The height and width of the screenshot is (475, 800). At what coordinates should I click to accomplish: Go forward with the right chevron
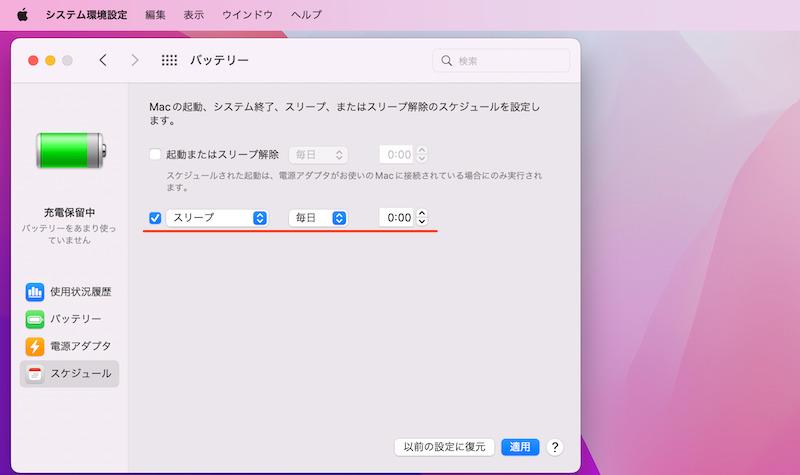tap(135, 60)
